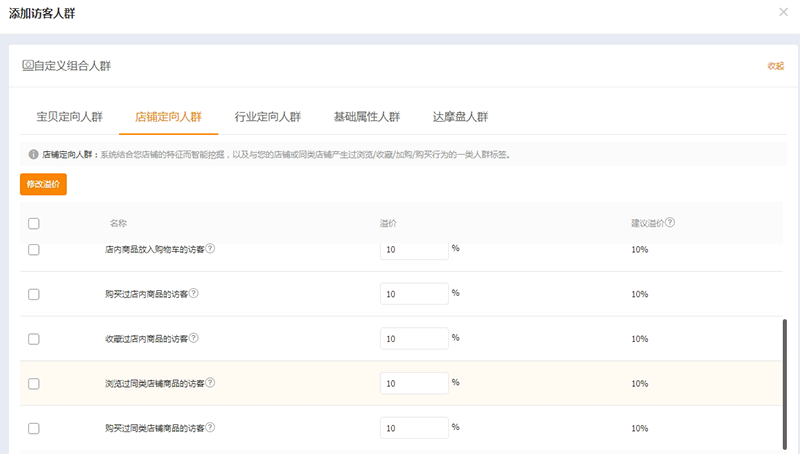Screen dimensions: 800x454
Task: Close the 添加访客人群 dialog
Action: tap(783, 12)
